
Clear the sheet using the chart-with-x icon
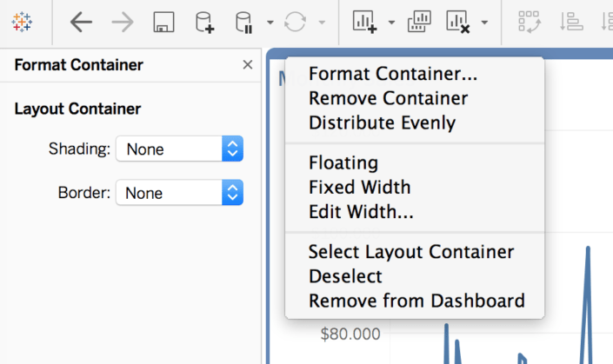[458, 23]
